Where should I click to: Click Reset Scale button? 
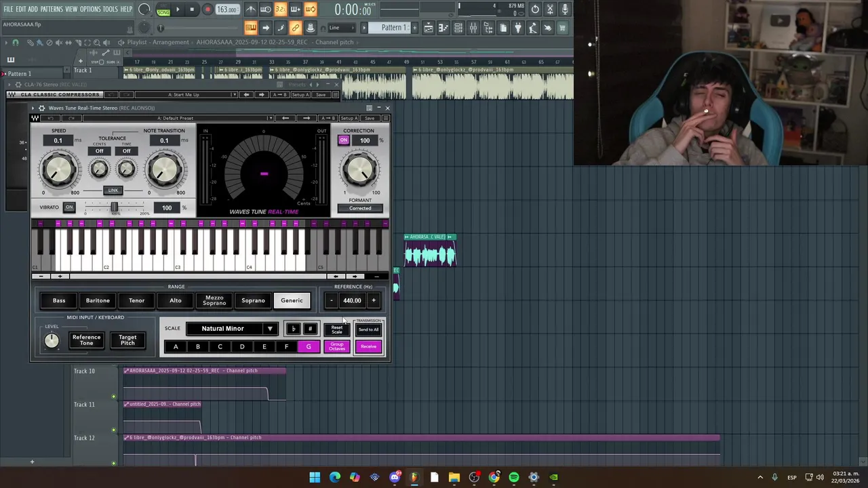[337, 329]
